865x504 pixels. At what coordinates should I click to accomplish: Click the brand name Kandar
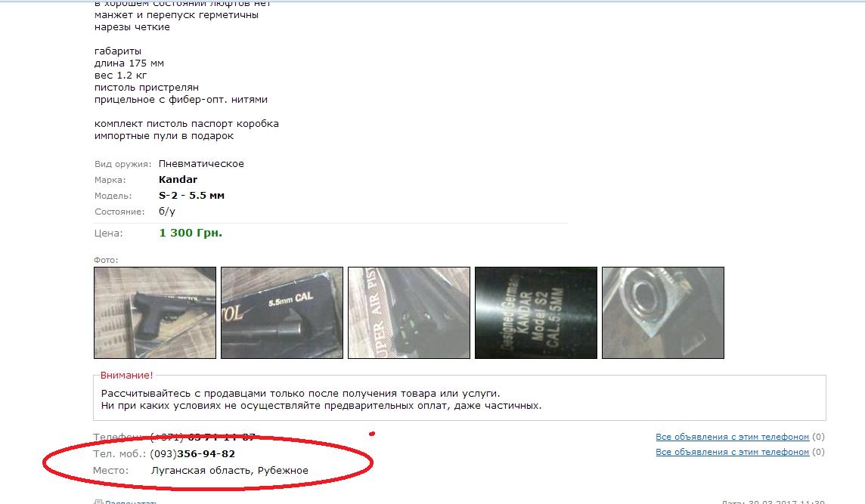click(178, 179)
